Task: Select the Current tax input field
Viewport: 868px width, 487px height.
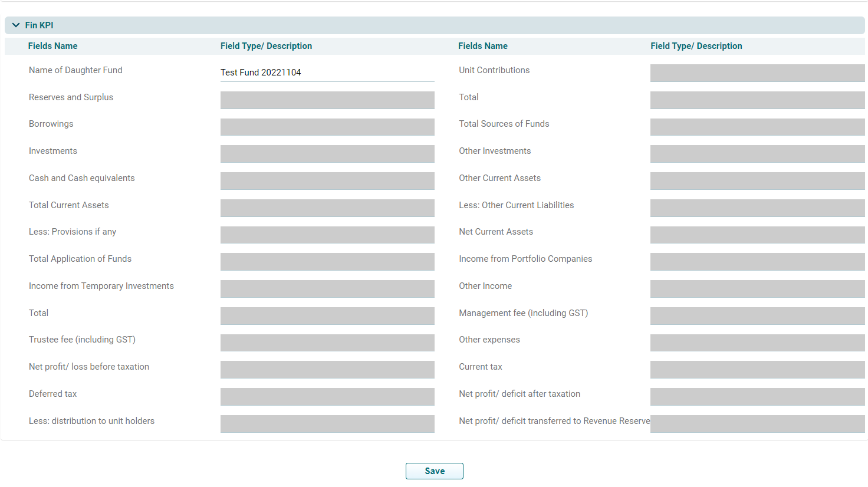Action: point(757,370)
